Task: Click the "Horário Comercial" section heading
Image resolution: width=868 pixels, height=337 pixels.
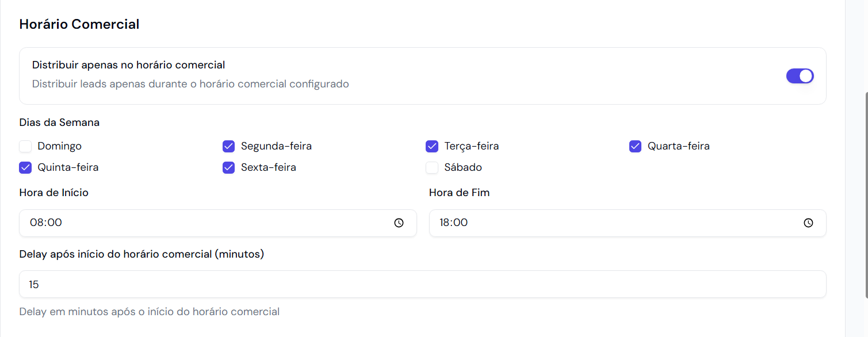Action: 79,24
